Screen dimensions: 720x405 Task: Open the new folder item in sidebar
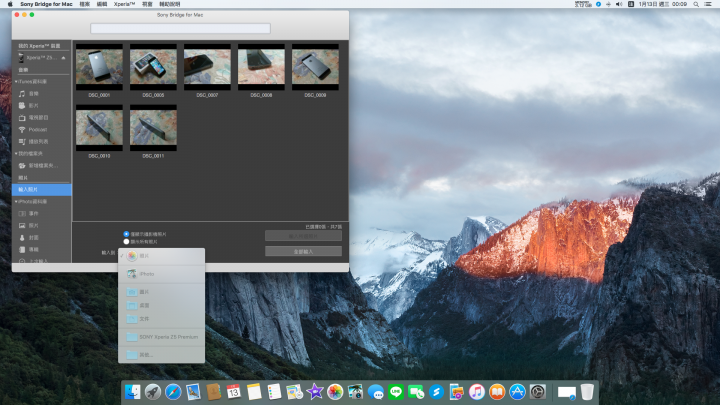41,165
